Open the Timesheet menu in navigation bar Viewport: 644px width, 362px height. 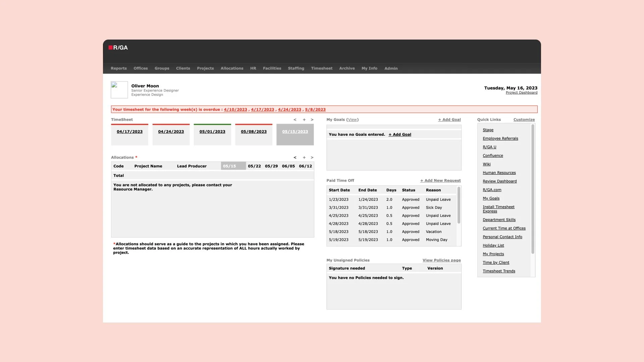point(321,68)
